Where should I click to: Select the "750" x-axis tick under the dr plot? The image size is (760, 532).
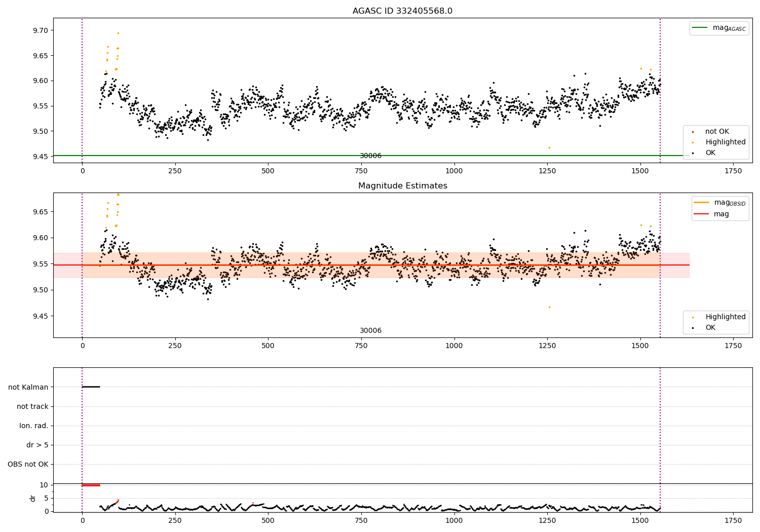tap(361, 520)
